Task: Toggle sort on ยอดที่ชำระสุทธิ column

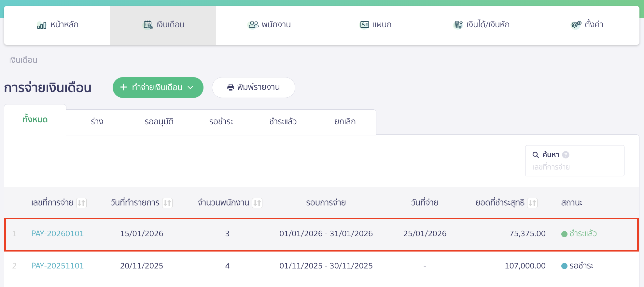Action: pyautogui.click(x=532, y=203)
